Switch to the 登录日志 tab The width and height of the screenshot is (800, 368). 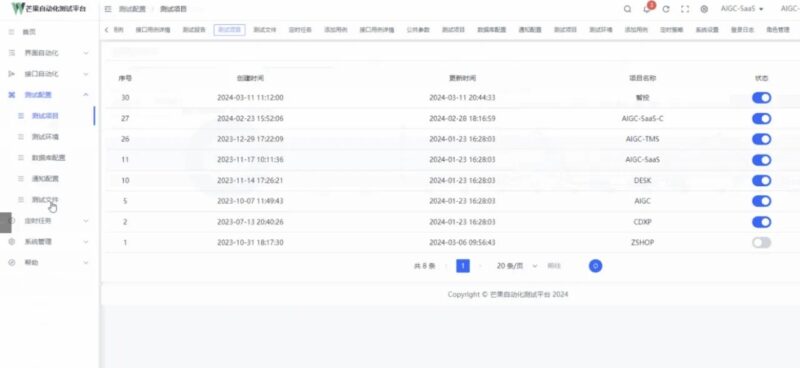742,30
